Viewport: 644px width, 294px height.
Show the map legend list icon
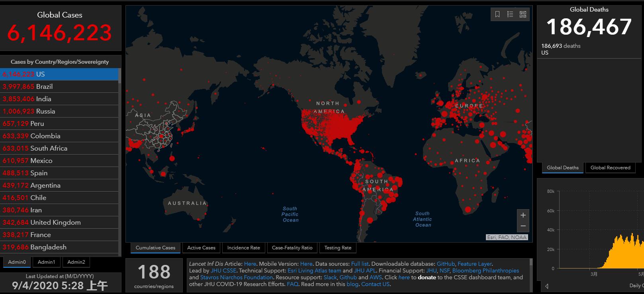[510, 14]
